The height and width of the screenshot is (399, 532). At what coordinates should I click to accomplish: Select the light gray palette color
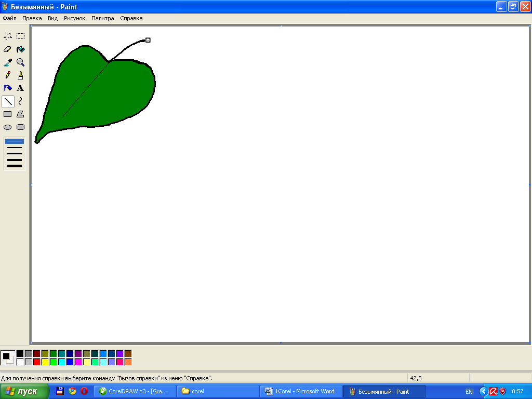coord(28,362)
